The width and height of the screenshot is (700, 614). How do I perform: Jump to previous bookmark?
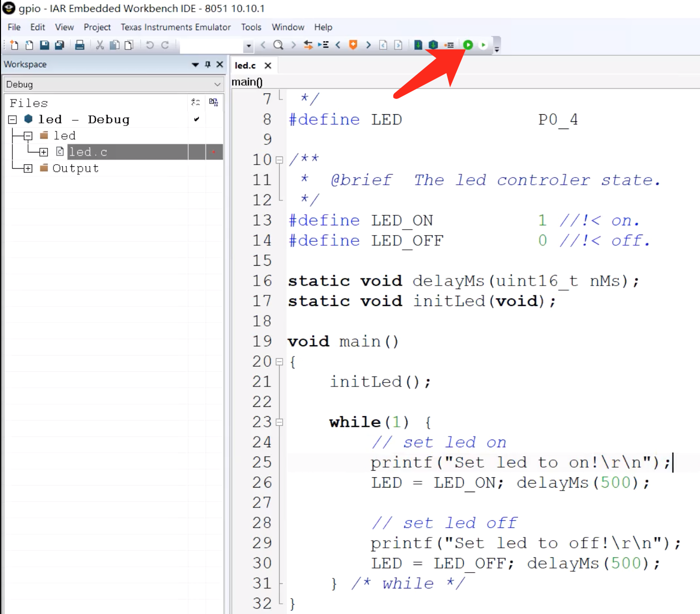click(x=338, y=45)
